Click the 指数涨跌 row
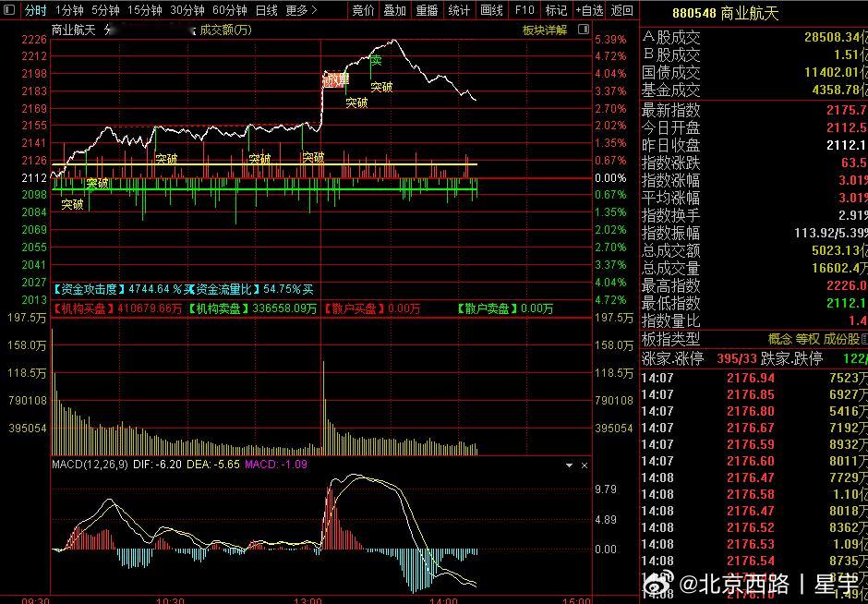This screenshot has height=604, width=868. click(x=754, y=163)
